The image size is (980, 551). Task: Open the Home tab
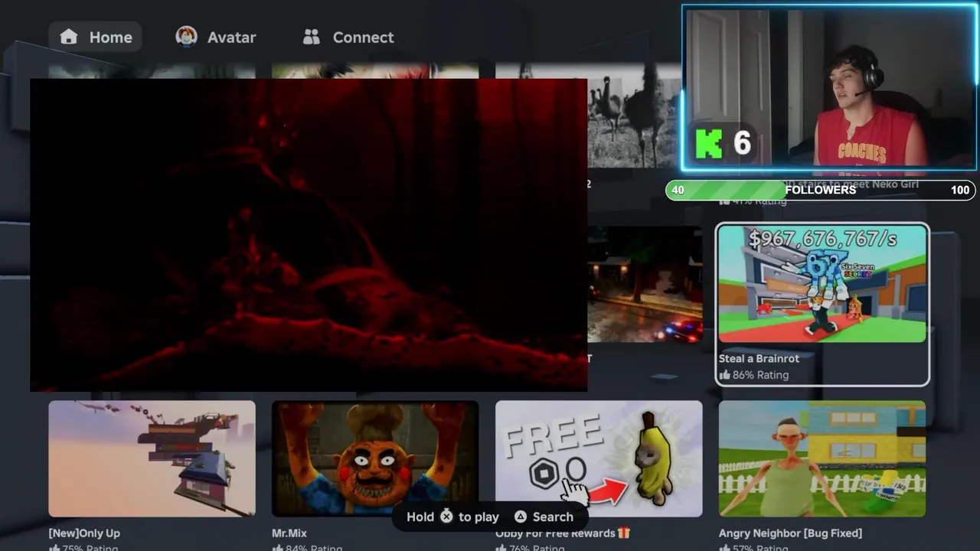coord(96,37)
